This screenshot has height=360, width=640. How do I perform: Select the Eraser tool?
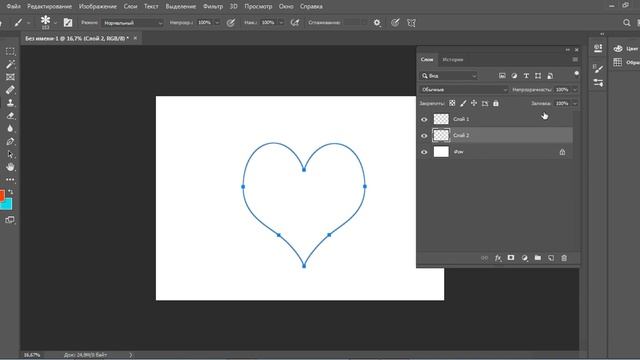pos(10,116)
